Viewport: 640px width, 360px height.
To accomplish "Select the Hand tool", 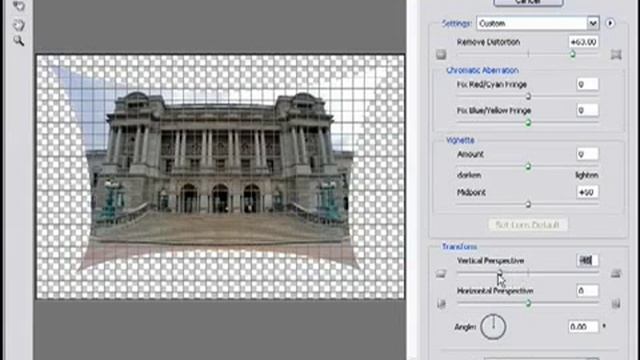I will 18,25.
